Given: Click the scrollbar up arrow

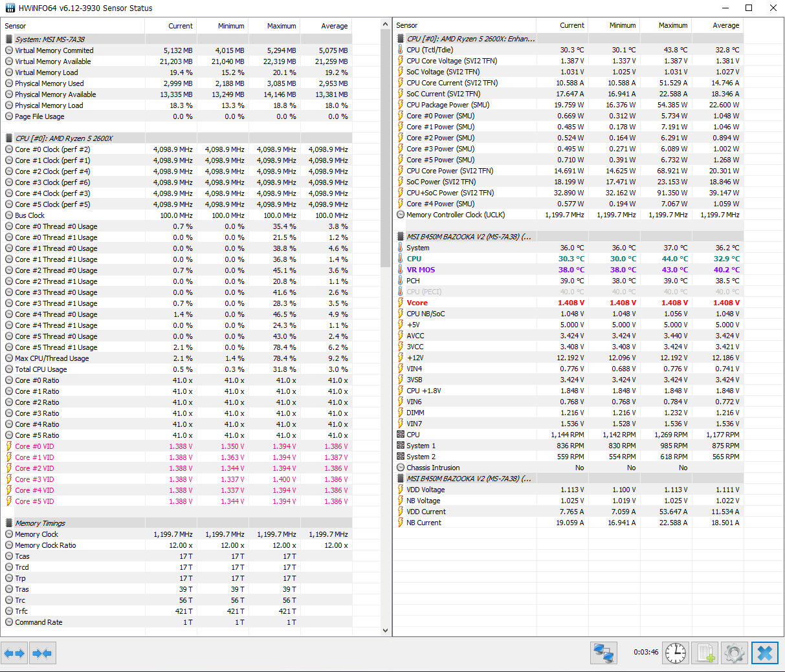Looking at the screenshot, I should (x=386, y=25).
